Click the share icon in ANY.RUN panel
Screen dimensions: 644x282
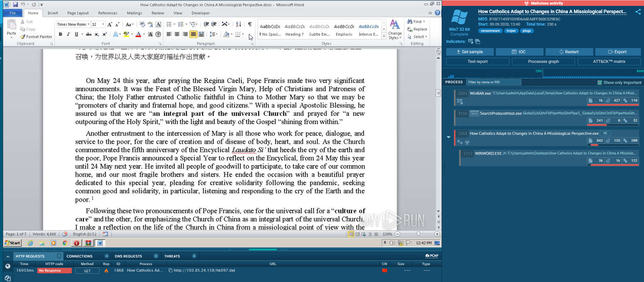click(638, 12)
